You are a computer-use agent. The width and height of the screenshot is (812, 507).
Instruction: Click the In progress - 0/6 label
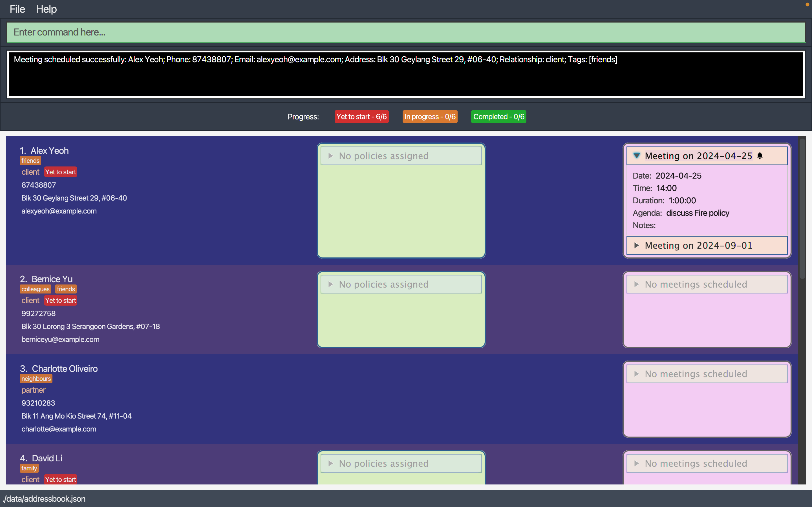(430, 117)
